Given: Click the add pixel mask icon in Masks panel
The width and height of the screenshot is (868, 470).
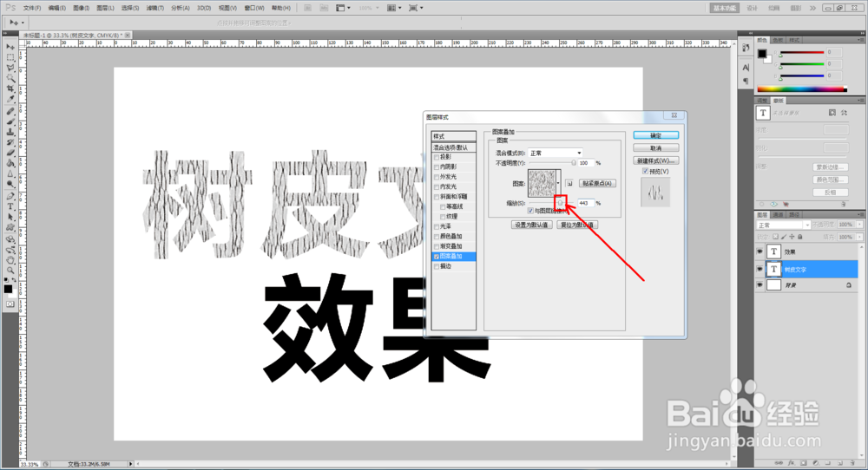Looking at the screenshot, I should click(x=832, y=113).
